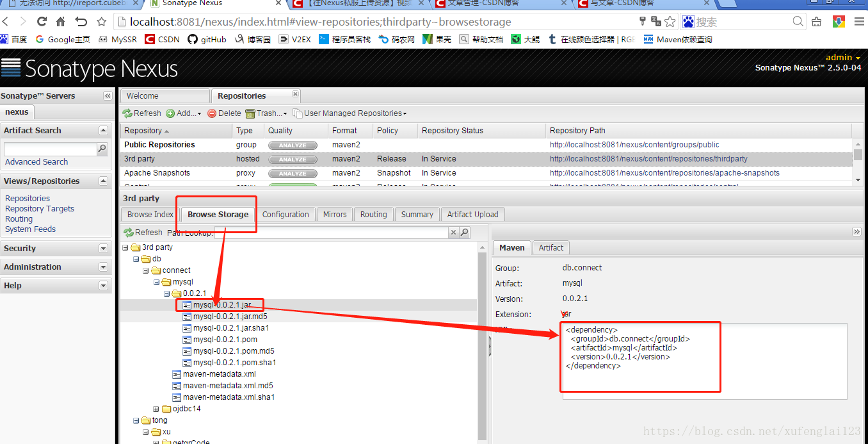
Task: Select the Apache Snapshots repository row
Action: 486,173
